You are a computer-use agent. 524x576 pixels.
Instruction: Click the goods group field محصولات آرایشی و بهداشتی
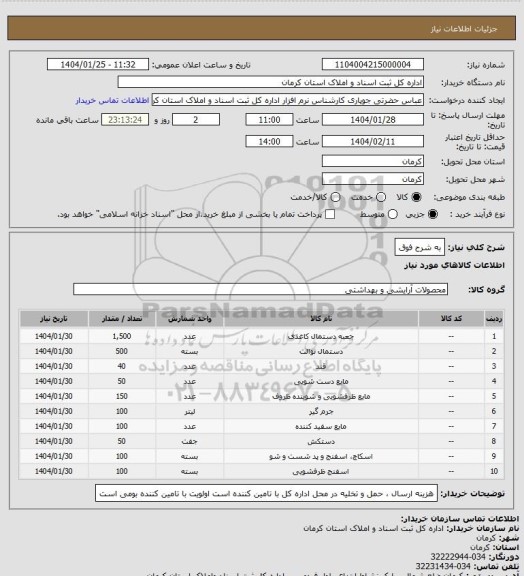[x=260, y=289]
